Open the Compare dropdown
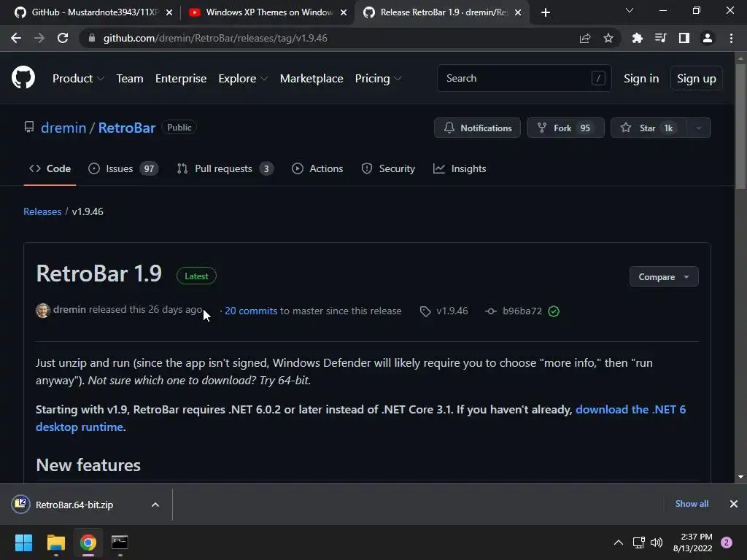 [664, 276]
